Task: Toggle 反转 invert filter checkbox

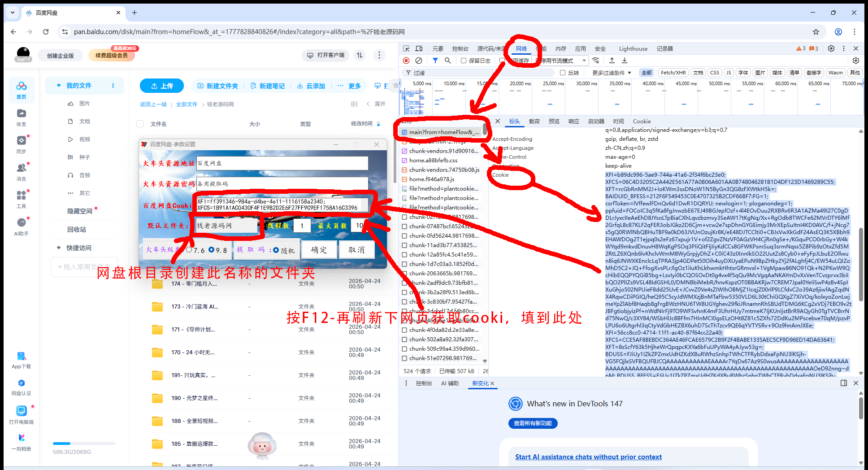Action: 563,73
